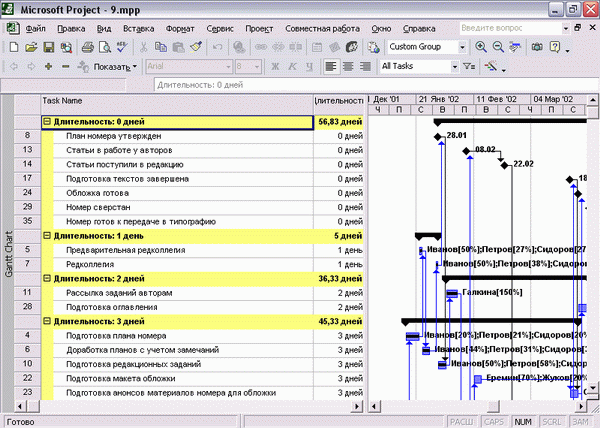
Task: Click the Copy Picture camera icon
Action: 537,47
